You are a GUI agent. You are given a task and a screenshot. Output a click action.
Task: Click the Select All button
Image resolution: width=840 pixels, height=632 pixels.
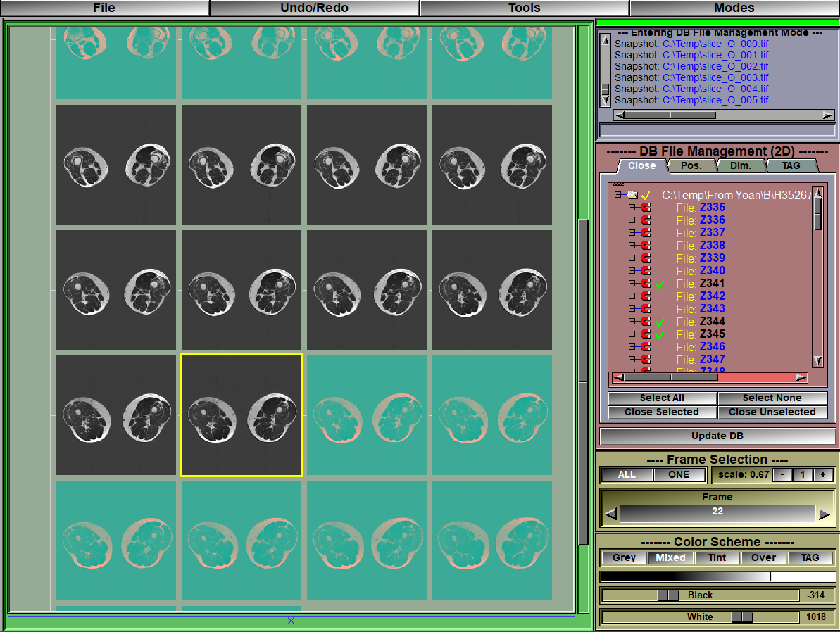tap(662, 398)
